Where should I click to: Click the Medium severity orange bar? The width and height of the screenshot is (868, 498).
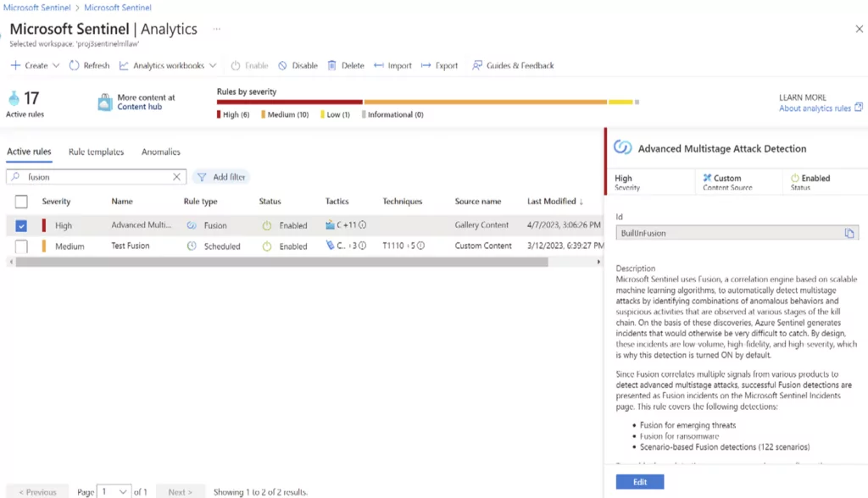click(x=486, y=102)
